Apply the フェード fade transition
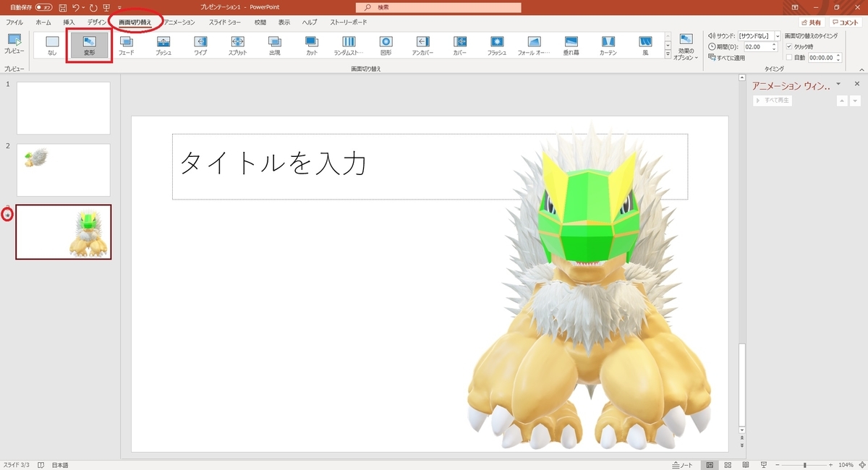 click(x=126, y=46)
